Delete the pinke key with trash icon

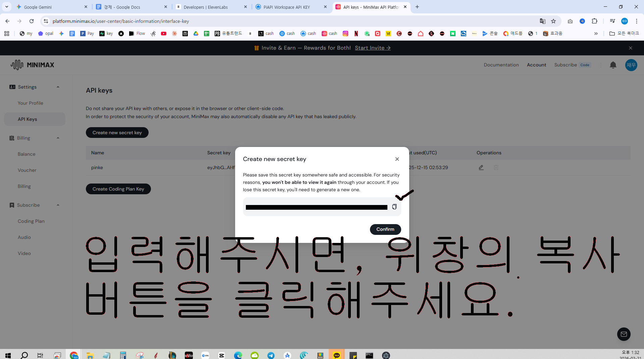click(x=496, y=167)
